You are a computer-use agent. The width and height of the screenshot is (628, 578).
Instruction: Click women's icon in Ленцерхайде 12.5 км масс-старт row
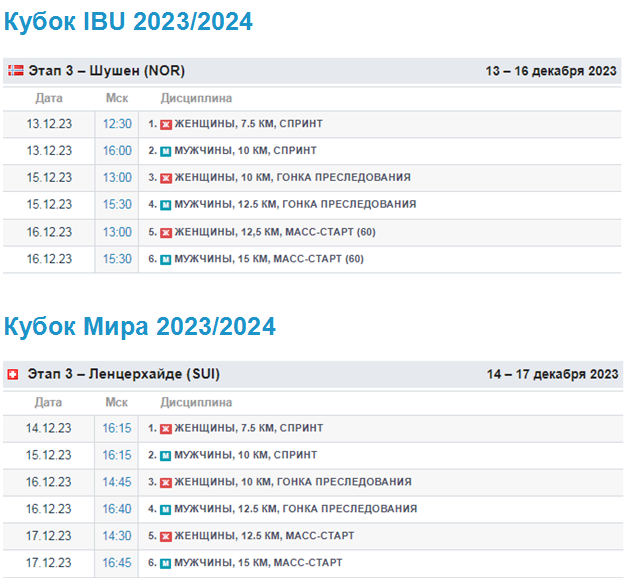click(x=166, y=536)
